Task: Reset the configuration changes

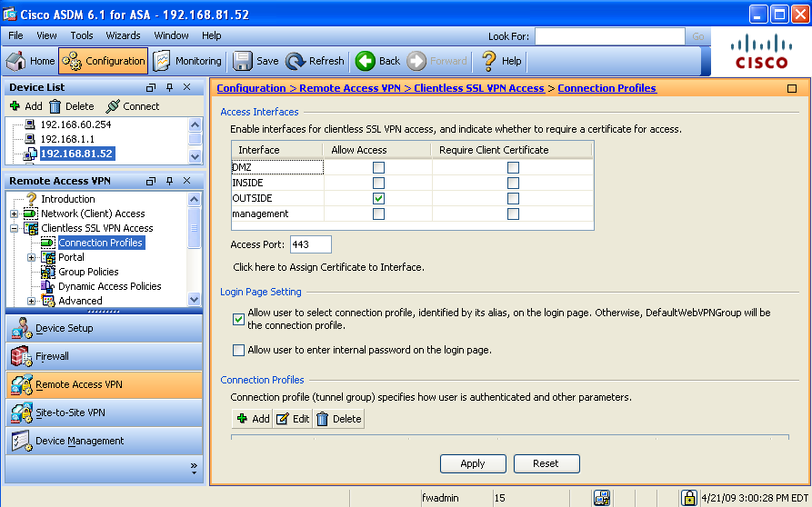Action: coord(546,463)
